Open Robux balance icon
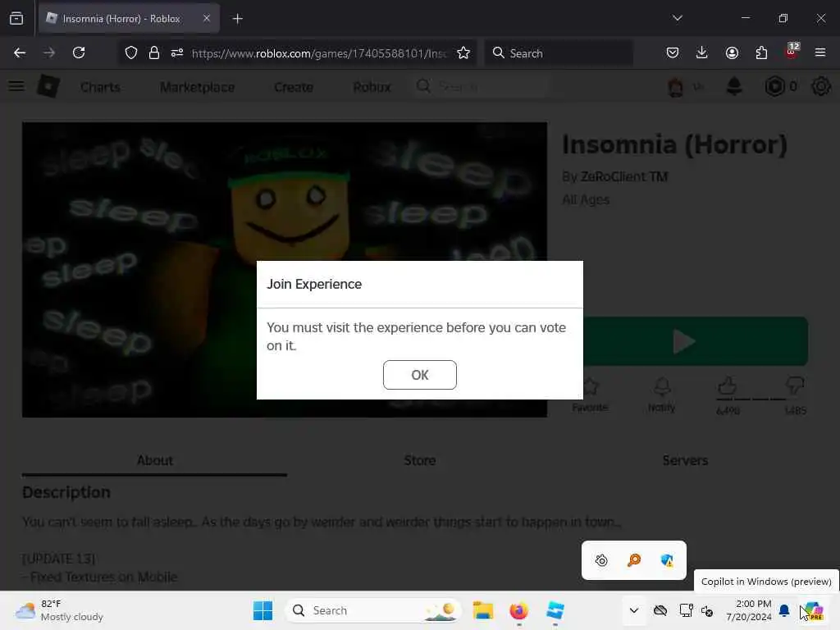 click(774, 86)
